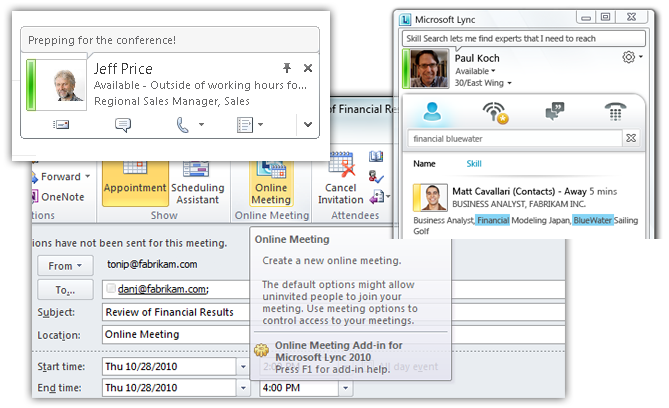Click the Location field
Screen dimensions: 669x408
[176, 334]
